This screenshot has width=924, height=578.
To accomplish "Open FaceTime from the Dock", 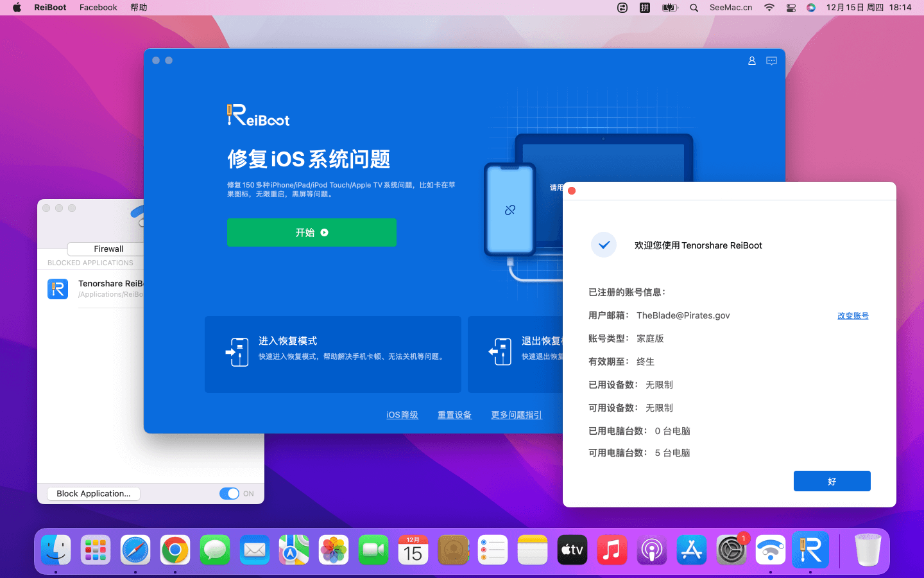I will (x=373, y=550).
